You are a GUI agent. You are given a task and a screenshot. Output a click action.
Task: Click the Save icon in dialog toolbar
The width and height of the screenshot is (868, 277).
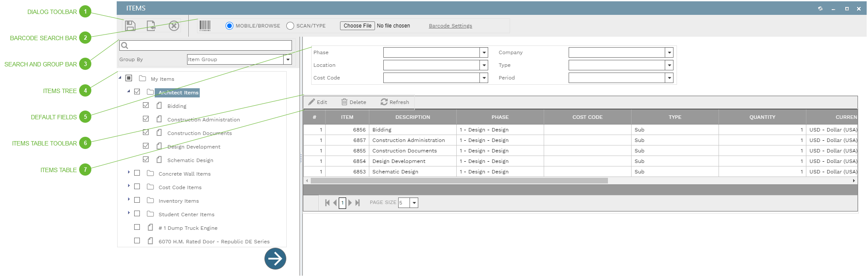tap(130, 26)
